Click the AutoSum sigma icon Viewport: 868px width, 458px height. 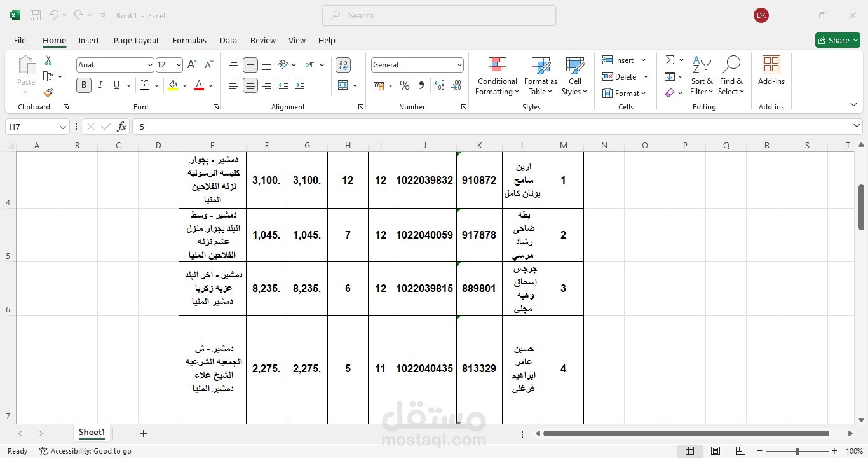click(x=670, y=60)
